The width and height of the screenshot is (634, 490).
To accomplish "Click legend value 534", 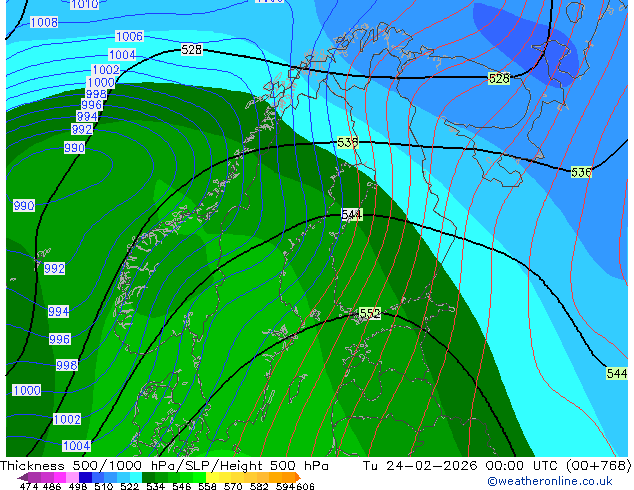I will (x=156, y=486).
